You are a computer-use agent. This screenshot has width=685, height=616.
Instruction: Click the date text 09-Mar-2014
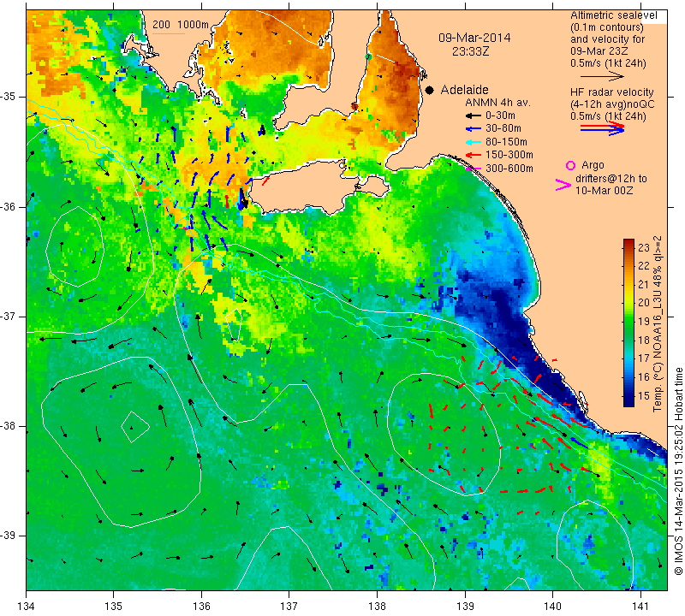point(474,38)
